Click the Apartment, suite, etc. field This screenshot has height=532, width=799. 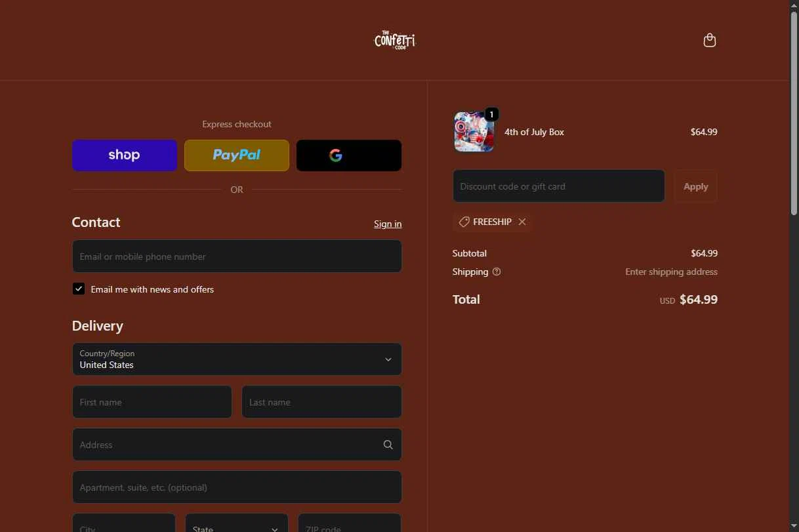tap(237, 487)
